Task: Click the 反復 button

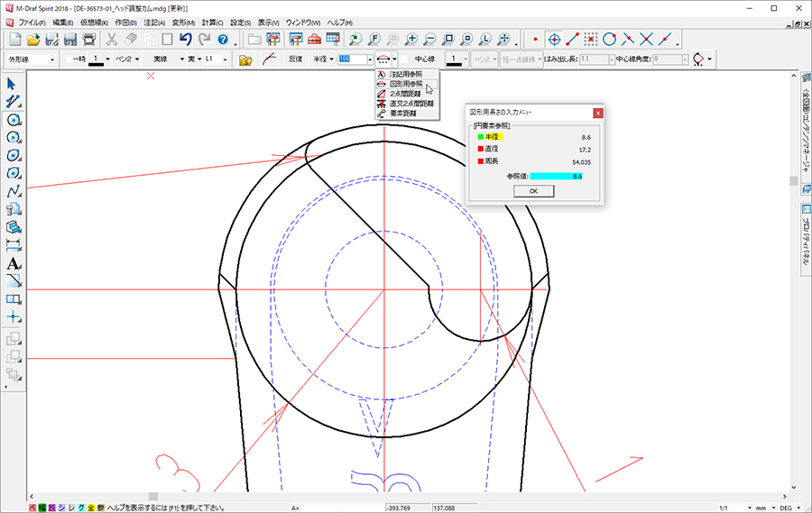Action: pos(295,60)
